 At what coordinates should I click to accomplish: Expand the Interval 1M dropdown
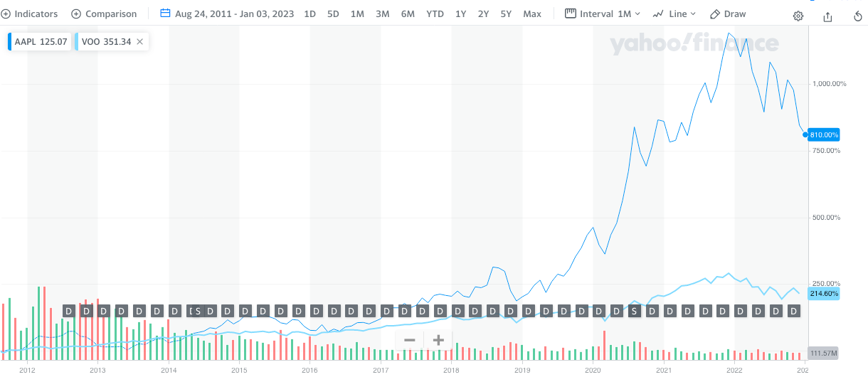[x=603, y=14]
